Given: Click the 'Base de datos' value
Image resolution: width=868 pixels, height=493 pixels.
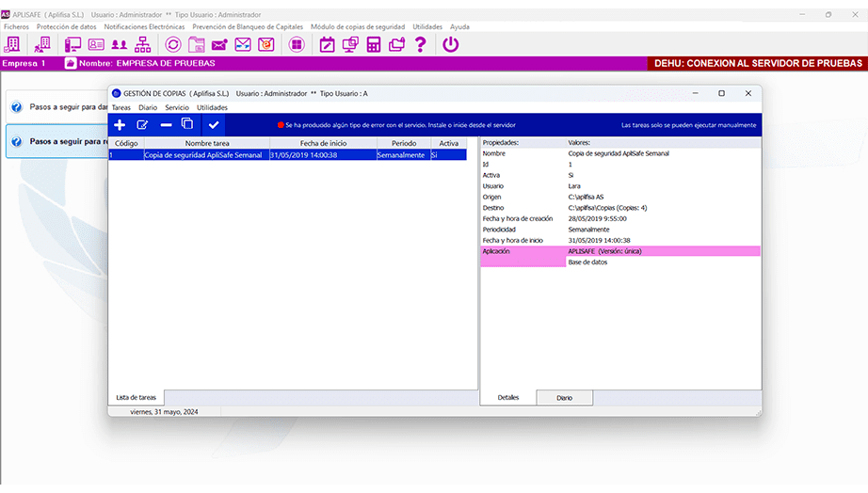Looking at the screenshot, I should tap(587, 262).
